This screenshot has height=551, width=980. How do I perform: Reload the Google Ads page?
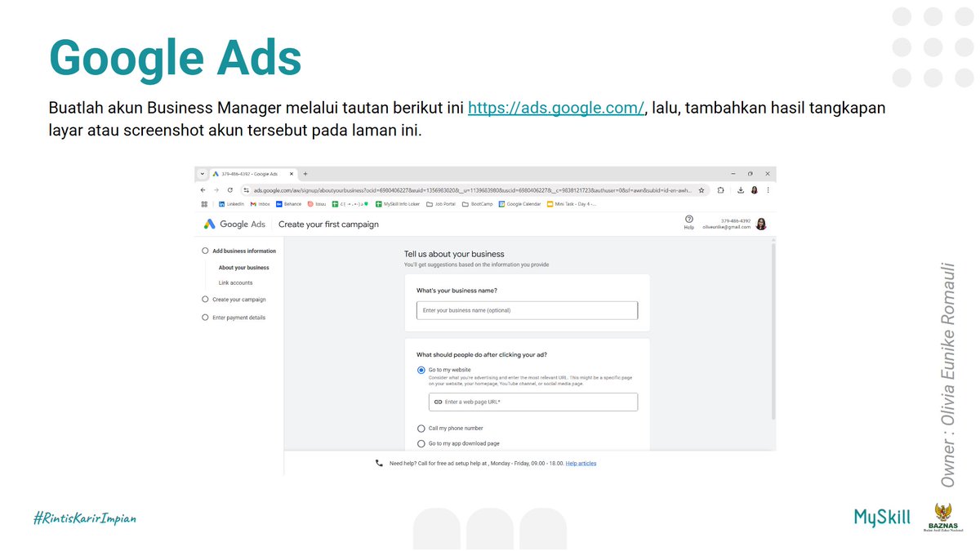229,190
